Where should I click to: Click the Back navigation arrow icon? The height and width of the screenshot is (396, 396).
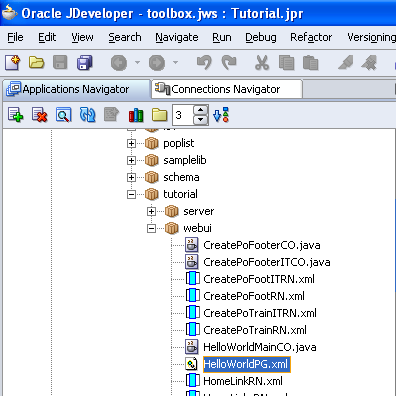tap(119, 63)
